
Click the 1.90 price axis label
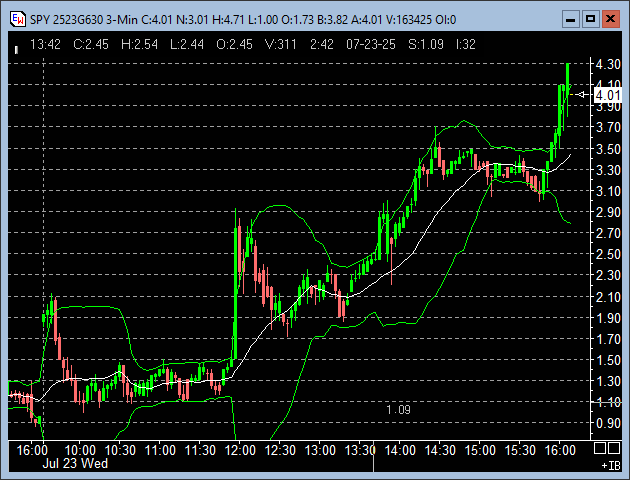pos(608,318)
